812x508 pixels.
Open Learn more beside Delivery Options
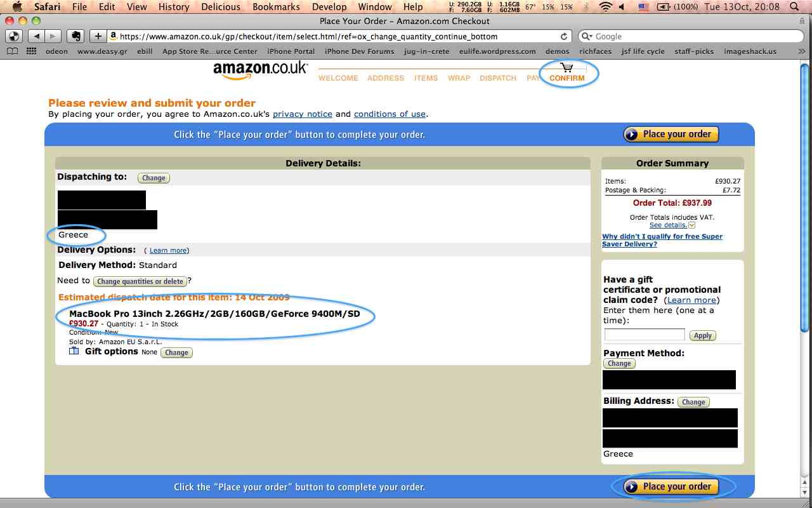168,250
